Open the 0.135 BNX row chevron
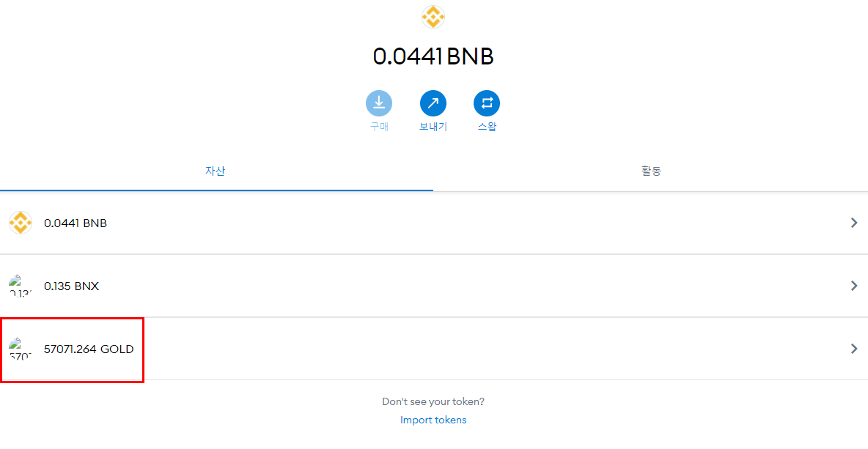 (854, 286)
